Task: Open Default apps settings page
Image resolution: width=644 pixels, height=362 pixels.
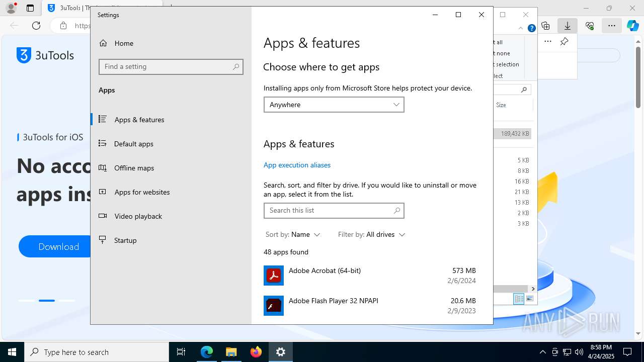Action: pyautogui.click(x=171, y=144)
